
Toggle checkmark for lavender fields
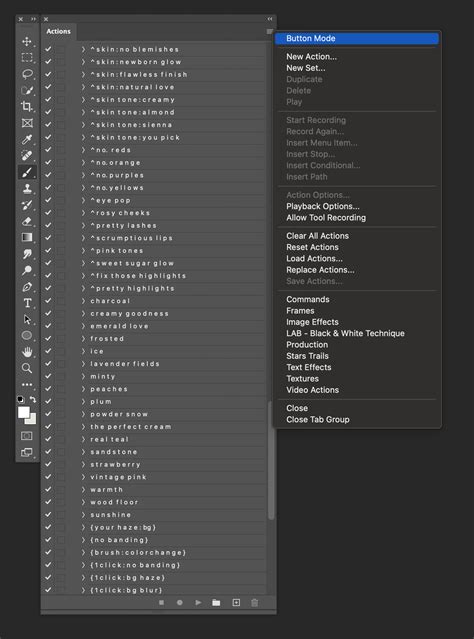click(48, 364)
